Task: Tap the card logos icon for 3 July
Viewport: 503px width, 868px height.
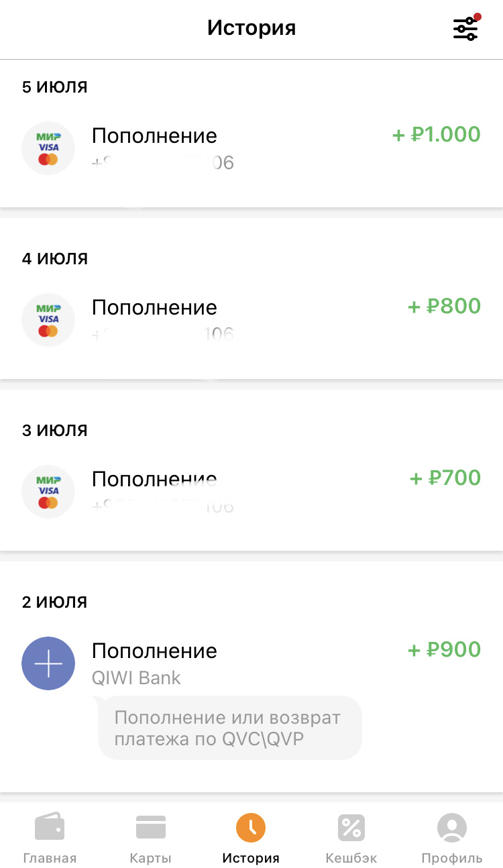Action: tap(48, 492)
